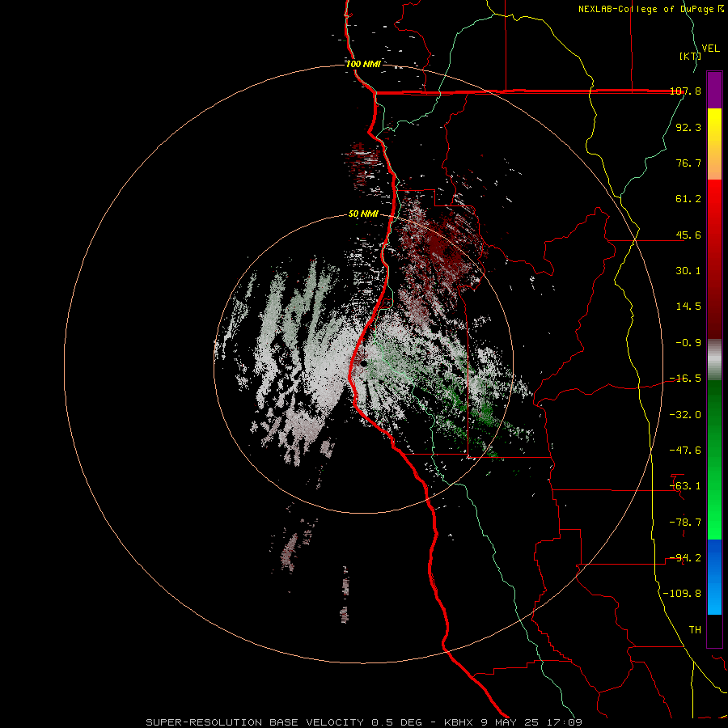
Task: Click the radar site black dot at center
Action: 363,363
